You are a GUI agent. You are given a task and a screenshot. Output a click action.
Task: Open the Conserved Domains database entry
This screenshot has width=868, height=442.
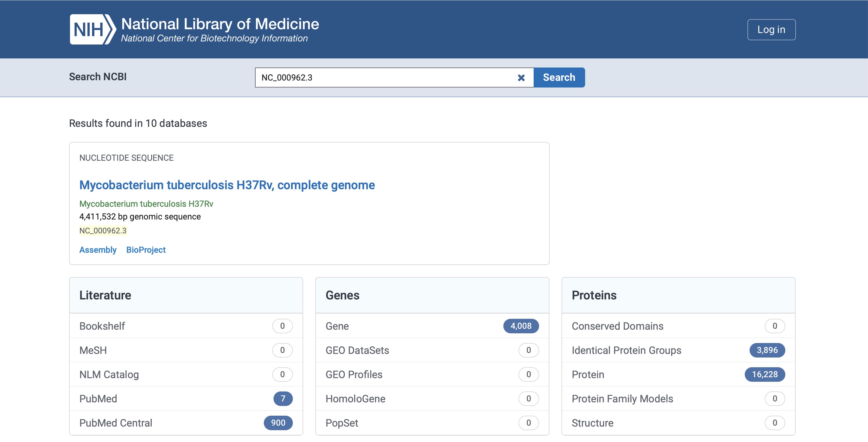[617, 326]
